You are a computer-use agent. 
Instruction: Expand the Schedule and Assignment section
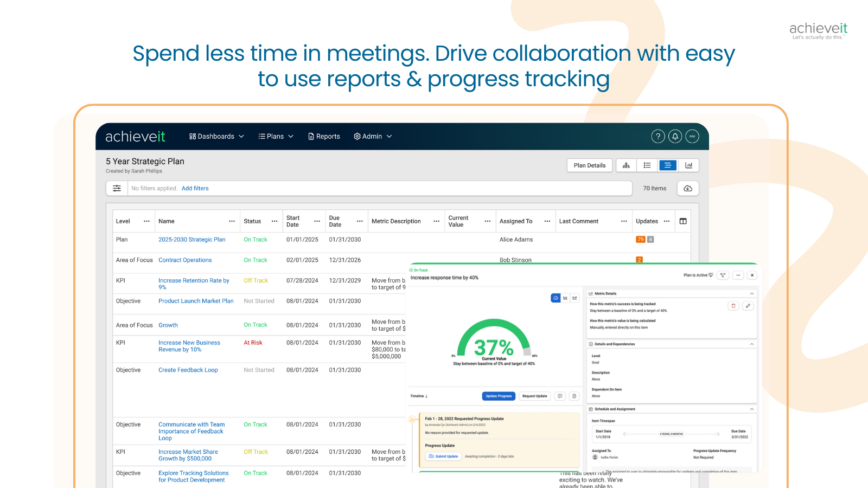[751, 409]
